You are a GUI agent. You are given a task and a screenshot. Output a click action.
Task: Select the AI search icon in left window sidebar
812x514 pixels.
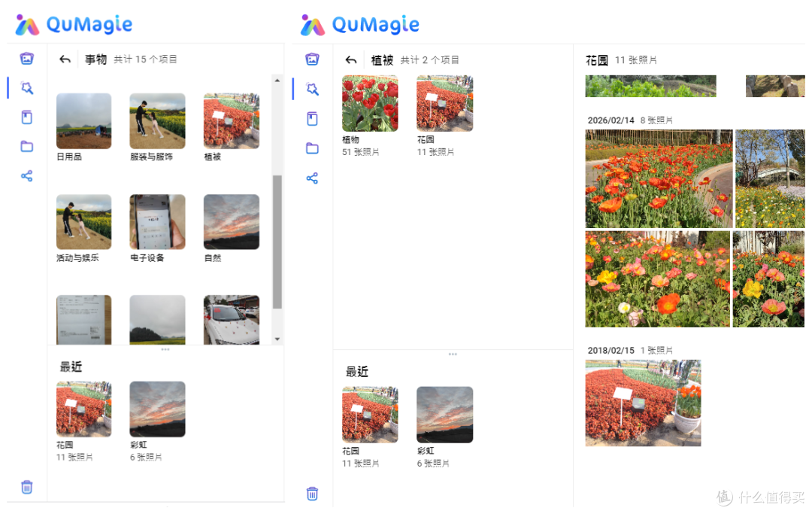point(27,87)
